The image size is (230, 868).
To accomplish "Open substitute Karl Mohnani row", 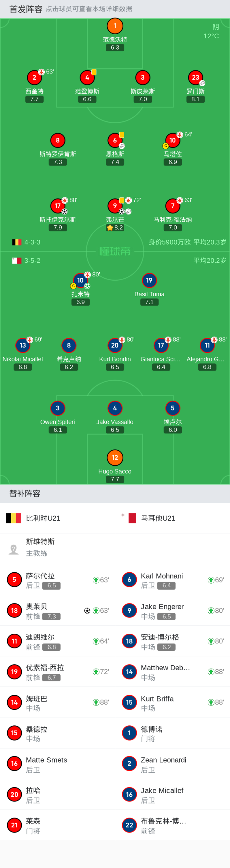I will coord(172,580).
